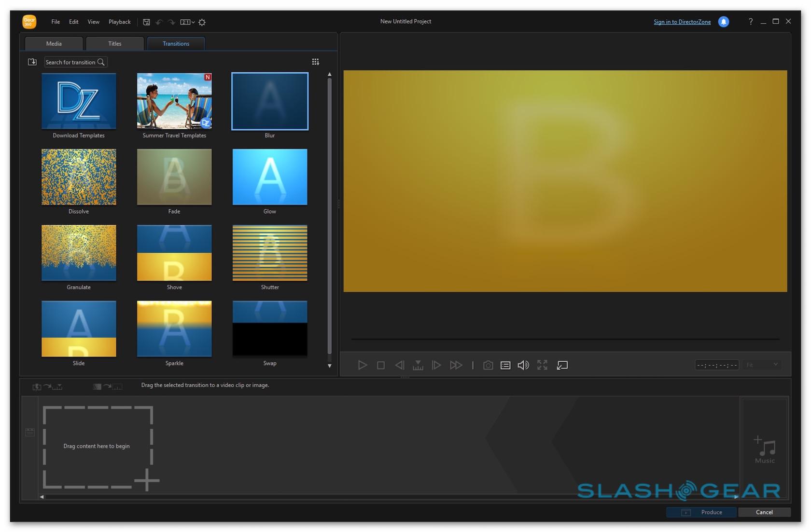
Task: Click the Search for transition field
Action: point(70,62)
